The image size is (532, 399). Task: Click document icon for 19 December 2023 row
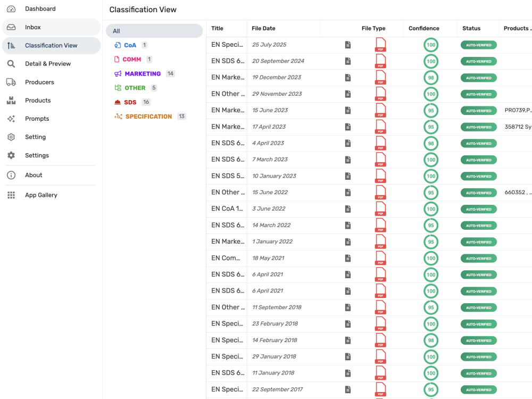(348, 78)
